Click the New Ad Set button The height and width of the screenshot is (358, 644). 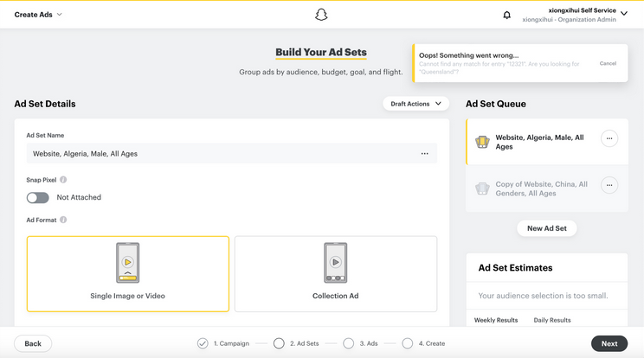click(547, 228)
